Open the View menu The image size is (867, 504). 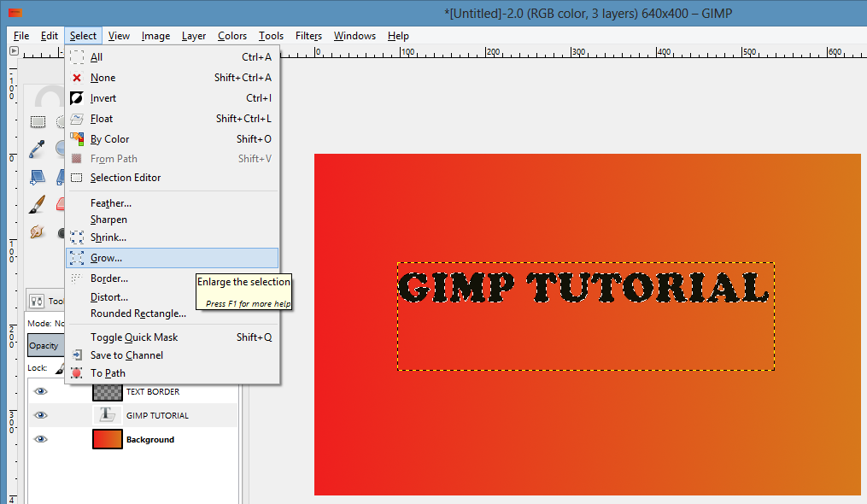pyautogui.click(x=119, y=35)
